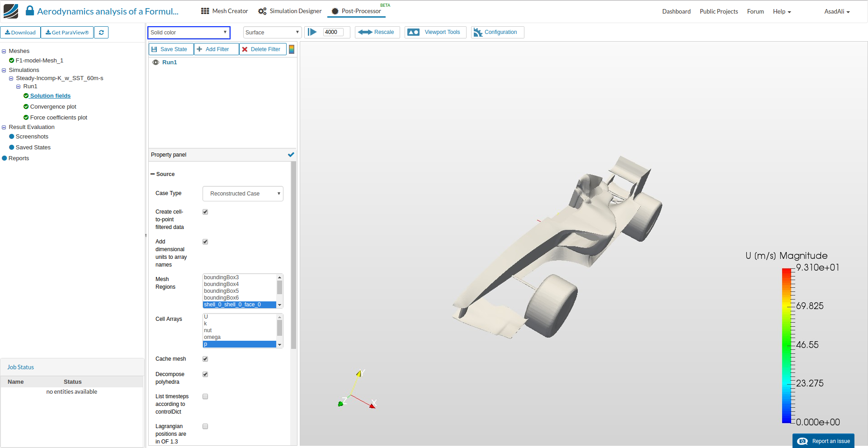Open the Case Type dropdown
The image size is (868, 448).
(243, 194)
